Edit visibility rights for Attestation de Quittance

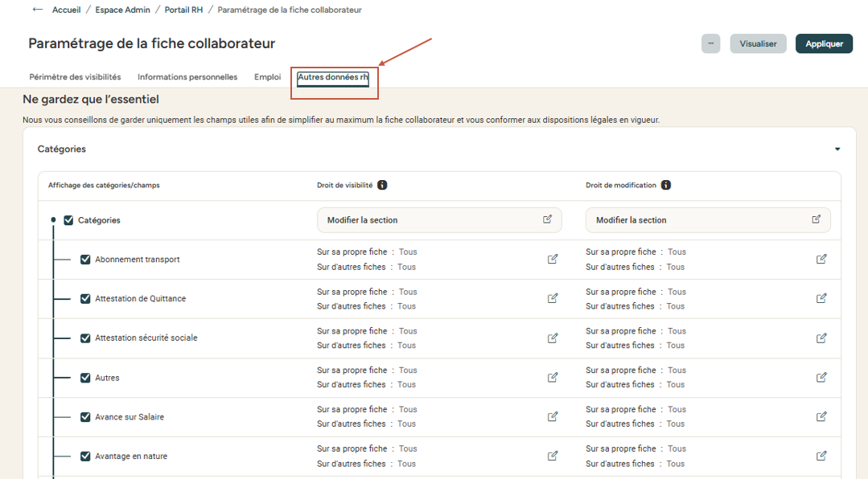(x=553, y=298)
